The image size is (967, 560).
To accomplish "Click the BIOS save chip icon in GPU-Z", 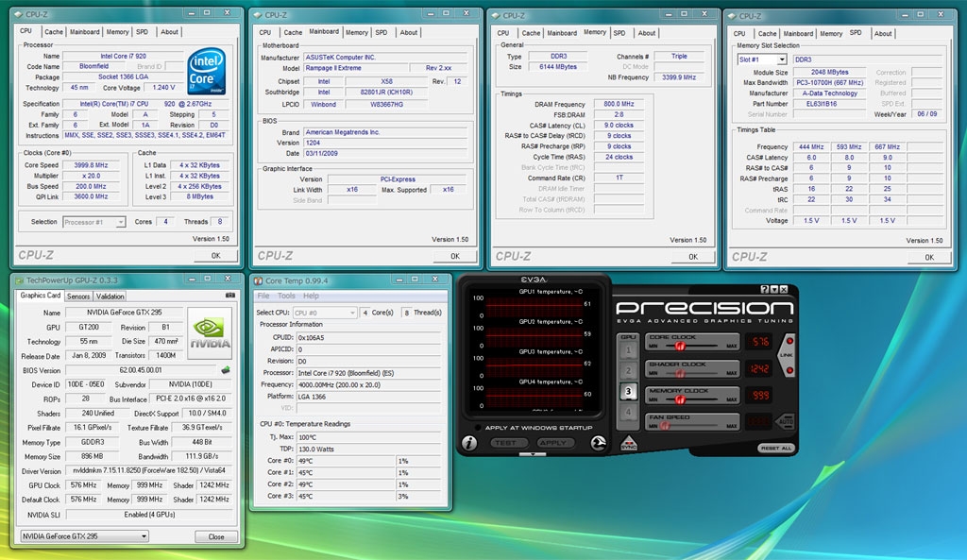I will point(226,371).
